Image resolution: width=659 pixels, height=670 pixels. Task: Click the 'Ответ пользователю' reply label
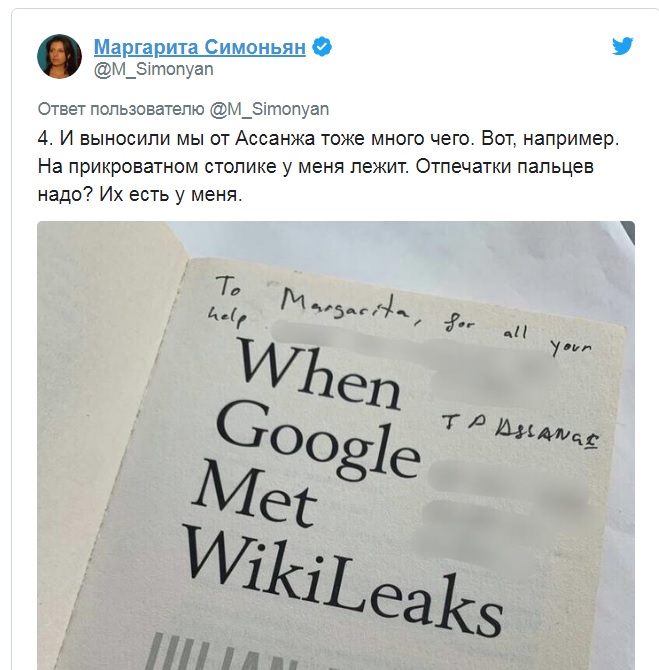[121, 109]
